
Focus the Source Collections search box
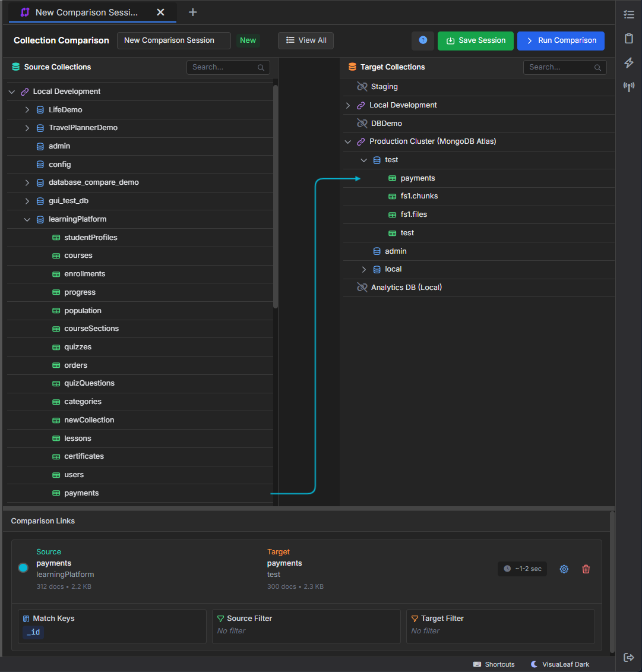tap(228, 67)
